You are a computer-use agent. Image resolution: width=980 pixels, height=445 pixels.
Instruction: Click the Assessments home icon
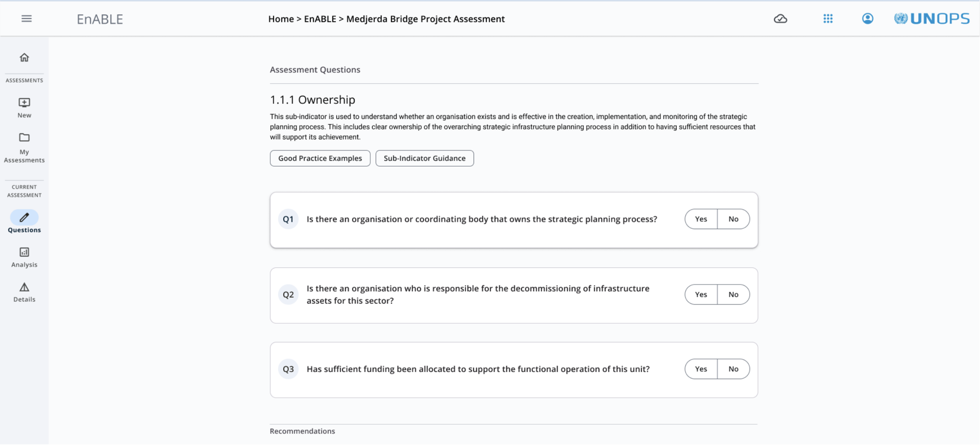24,57
